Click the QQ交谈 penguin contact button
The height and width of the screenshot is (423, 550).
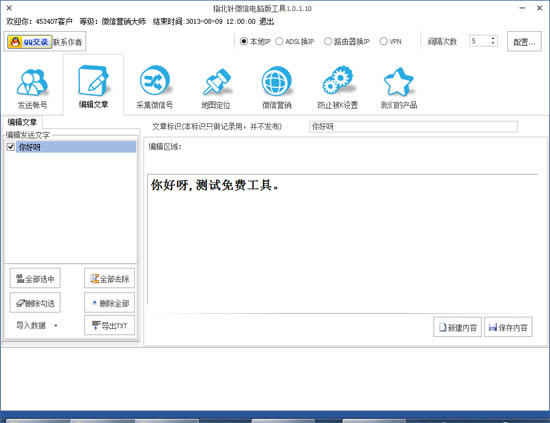[x=30, y=42]
